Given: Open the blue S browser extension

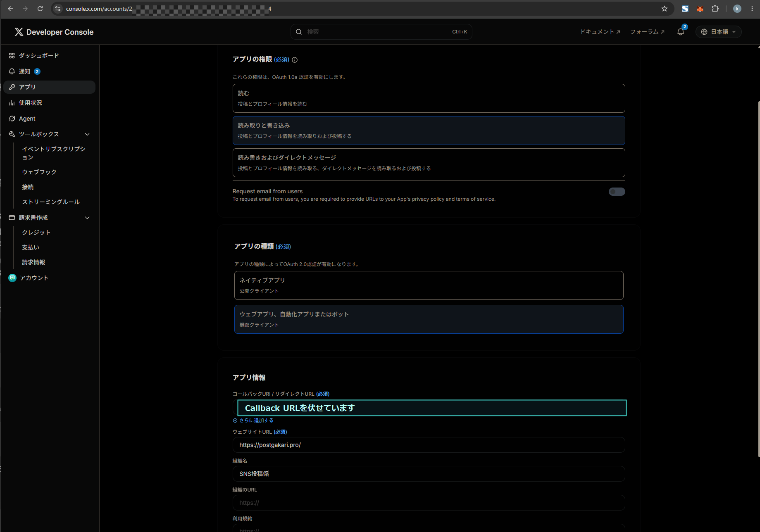Looking at the screenshot, I should coord(685,9).
